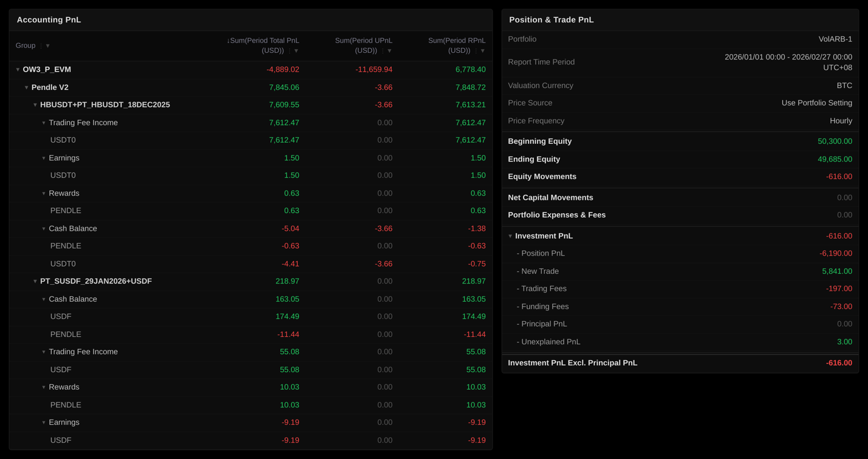Viewport: 868px width, 459px height.
Task: Open Sum(Period RPnL) column menu dots
Action: coord(476,51)
